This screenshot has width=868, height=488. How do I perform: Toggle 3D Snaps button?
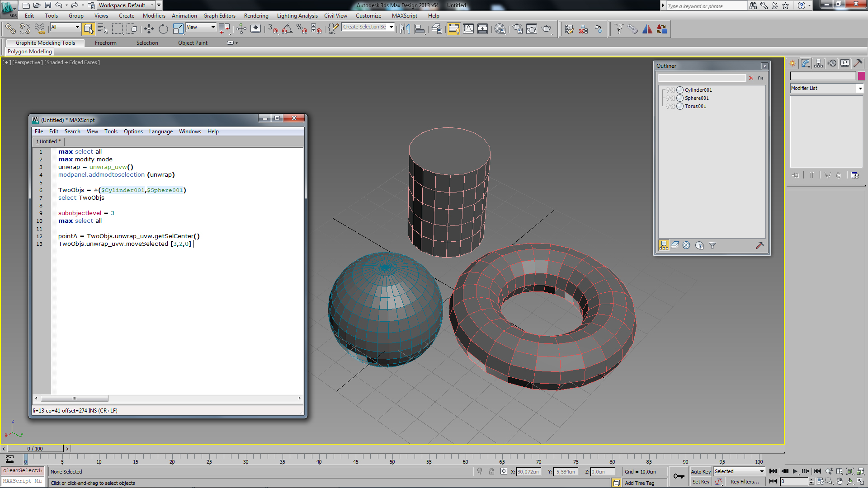273,29
